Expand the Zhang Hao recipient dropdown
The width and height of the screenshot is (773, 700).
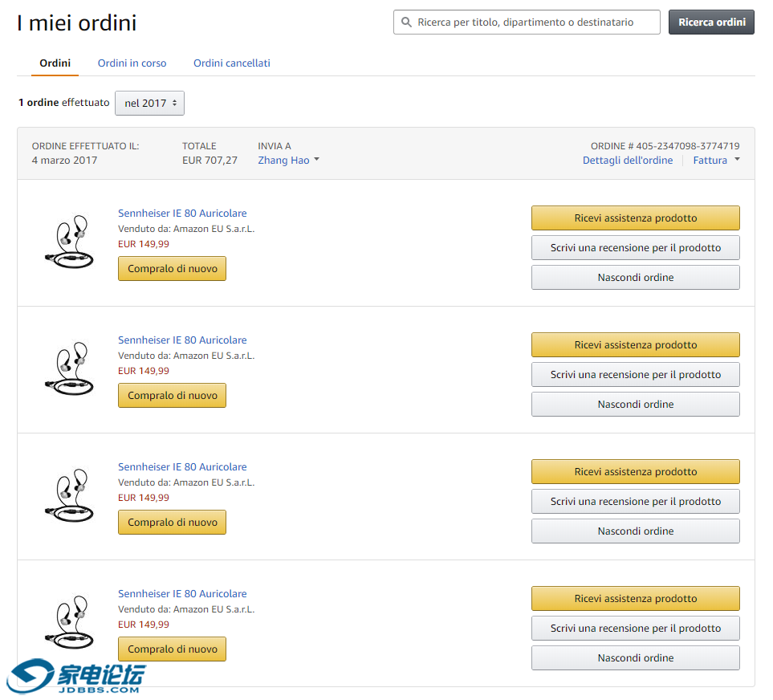[x=288, y=161]
